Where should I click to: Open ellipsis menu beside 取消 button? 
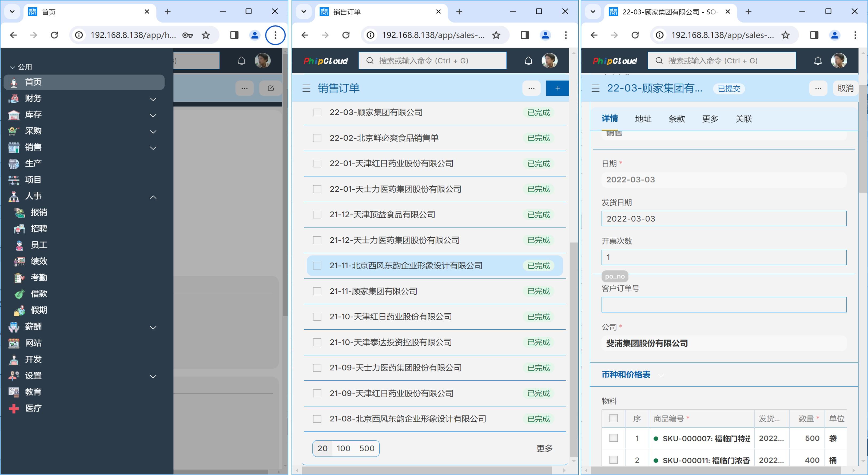818,88
